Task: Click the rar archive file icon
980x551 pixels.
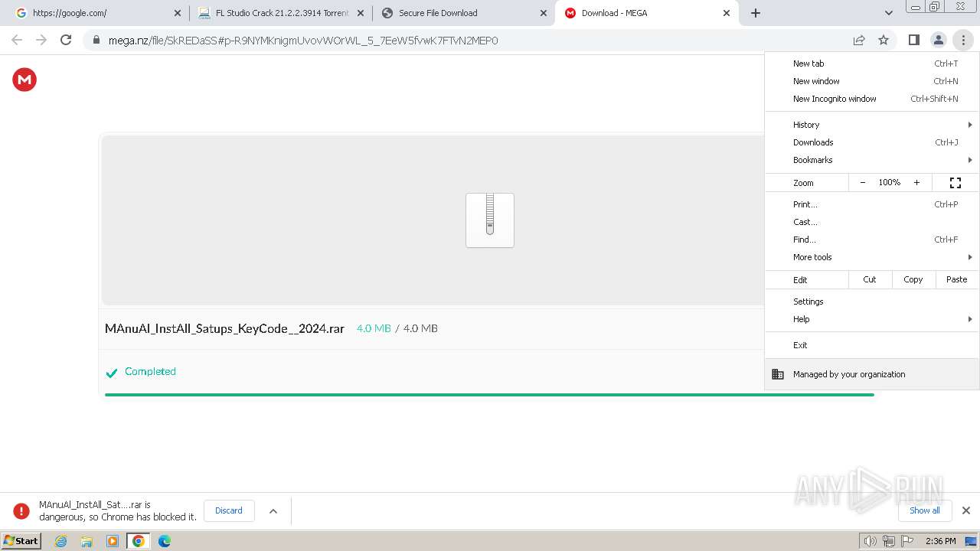Action: pyautogui.click(x=490, y=220)
